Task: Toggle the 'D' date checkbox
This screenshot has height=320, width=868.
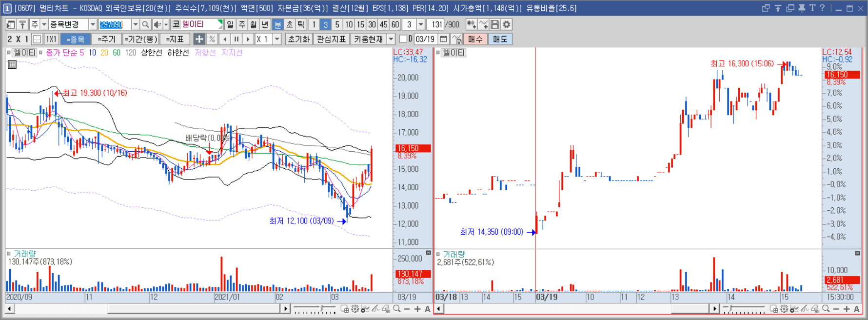Action: 403,39
